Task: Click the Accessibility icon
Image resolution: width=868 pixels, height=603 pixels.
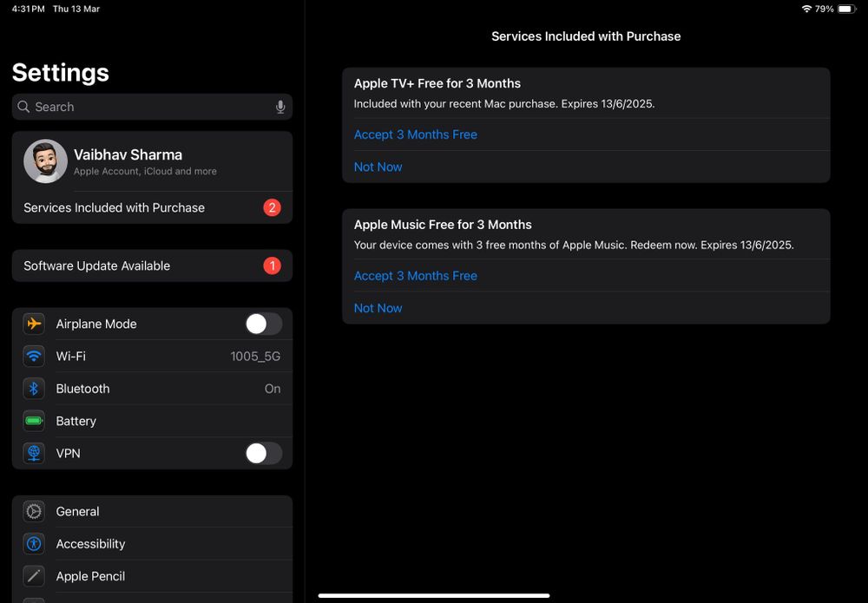Action: pyautogui.click(x=34, y=544)
